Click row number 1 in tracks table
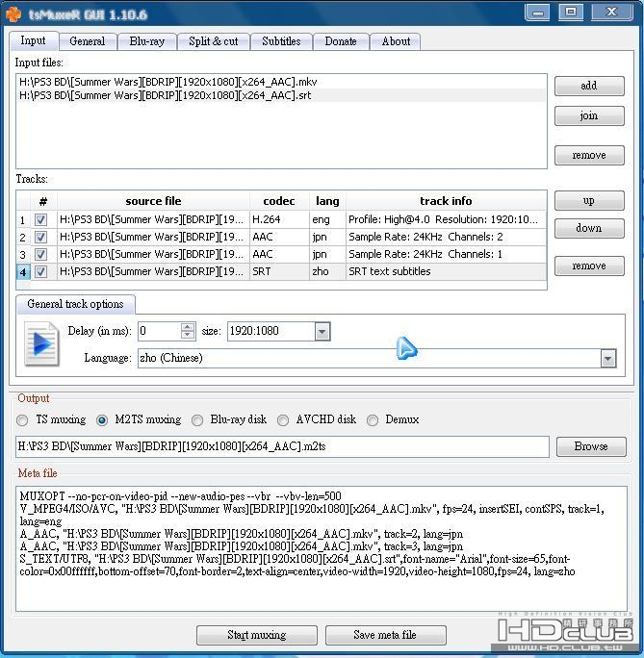The image size is (644, 658). (x=23, y=220)
